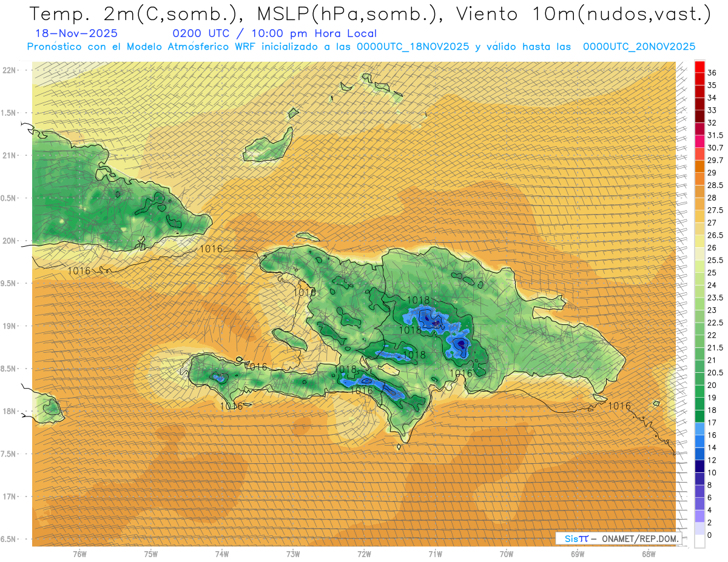Click the '19N' latitude label
Screen dimensions: 728x562
pyautogui.click(x=9, y=326)
